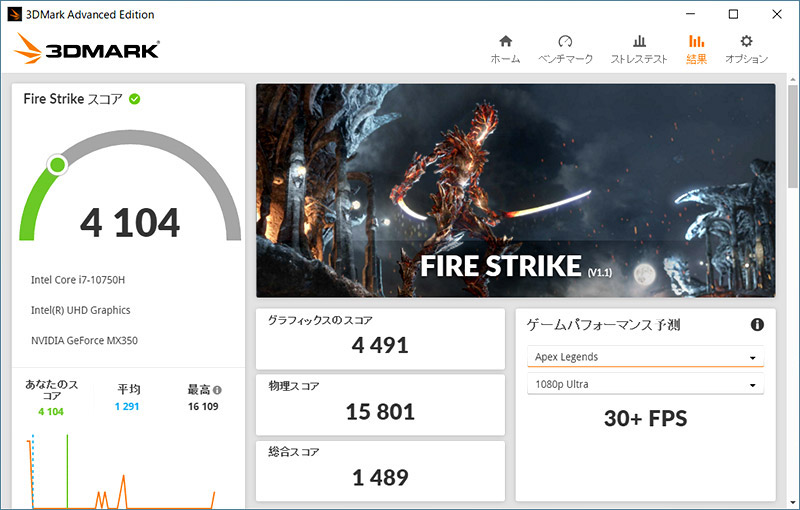This screenshot has height=510, width=800.
Task: Click the 30+ FPS prediction value
Action: point(645,418)
